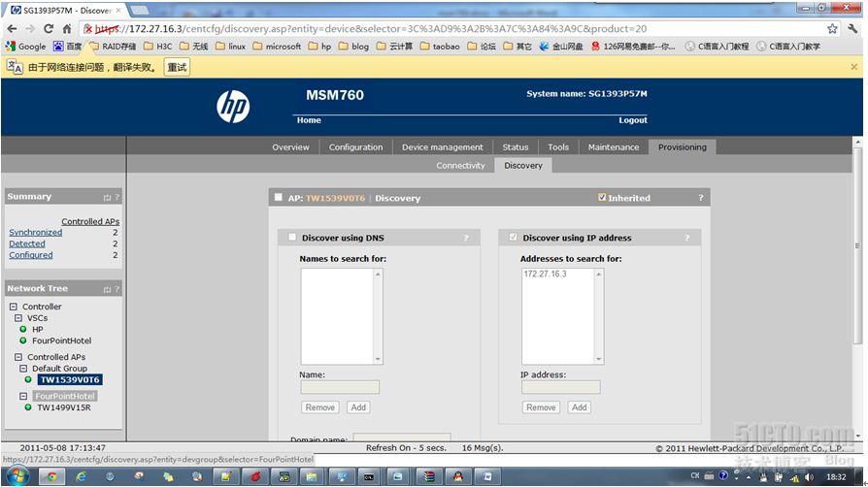
Task: Toggle the AP TW1539V0T6 Discovery checkbox
Action: coord(279,197)
